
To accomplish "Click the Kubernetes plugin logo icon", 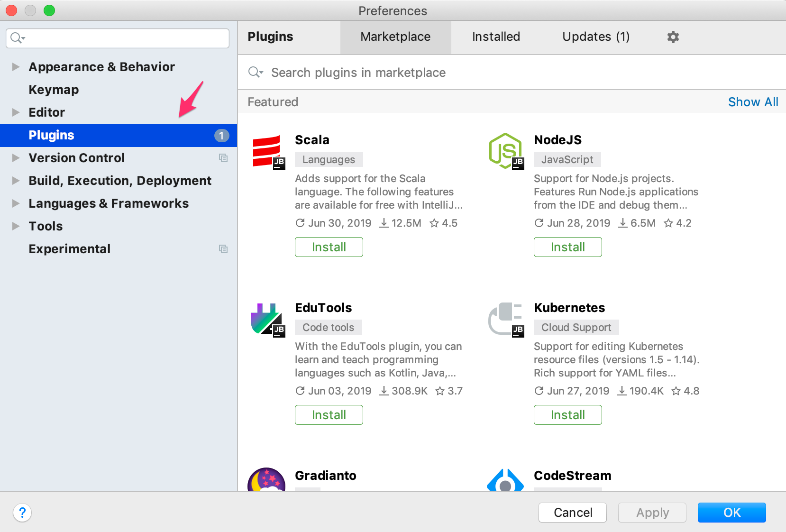I will pyautogui.click(x=506, y=320).
